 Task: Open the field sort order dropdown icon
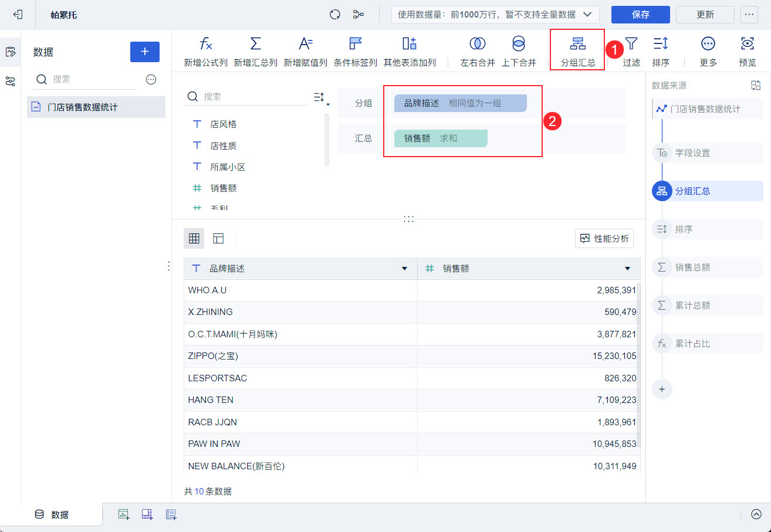click(x=320, y=97)
